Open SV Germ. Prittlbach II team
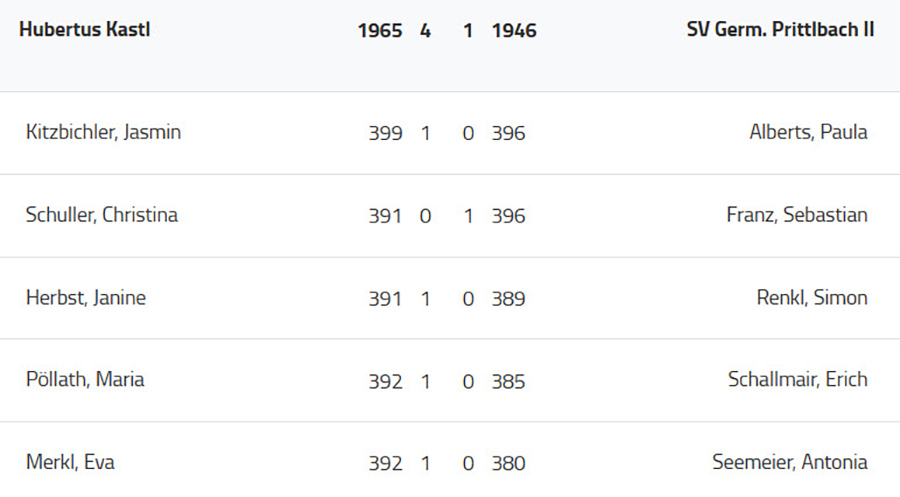 [x=780, y=30]
